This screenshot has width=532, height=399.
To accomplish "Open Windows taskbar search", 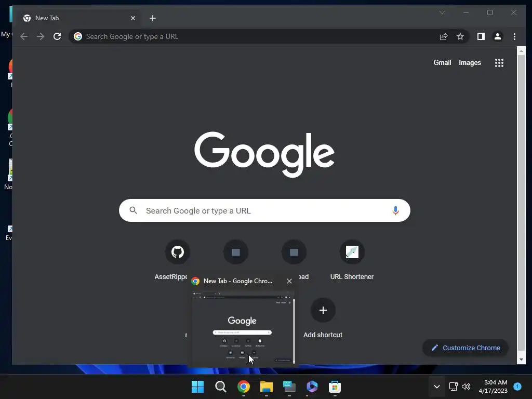I will [x=220, y=387].
